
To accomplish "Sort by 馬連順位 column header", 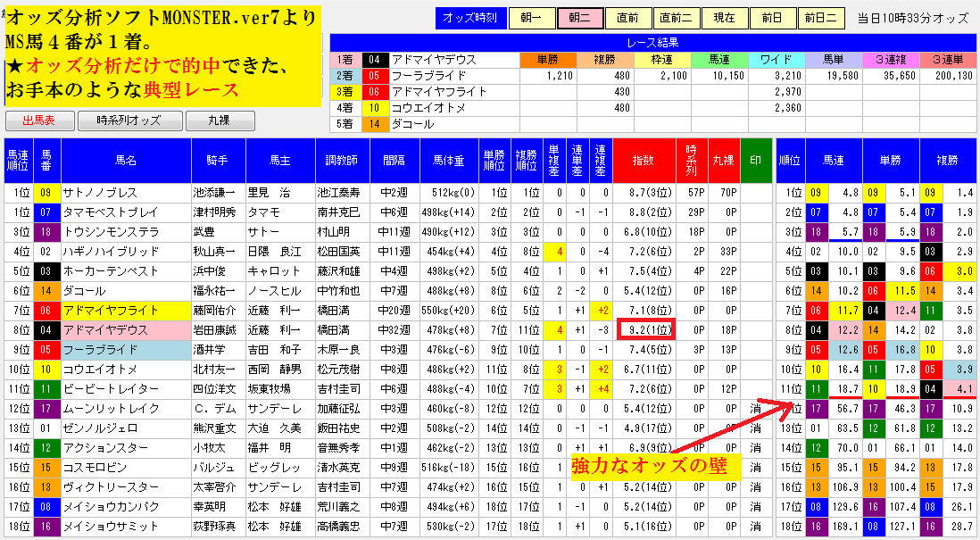I will click(18, 161).
